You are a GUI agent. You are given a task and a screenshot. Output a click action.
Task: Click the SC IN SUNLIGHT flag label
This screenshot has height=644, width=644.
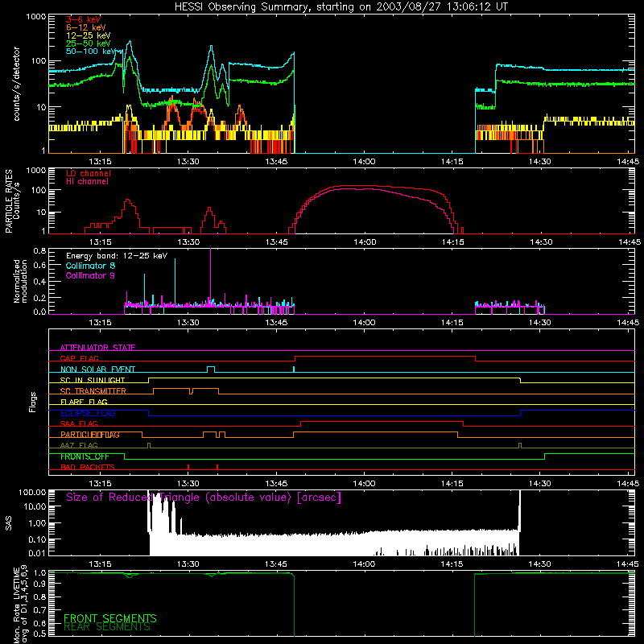pos(93,380)
